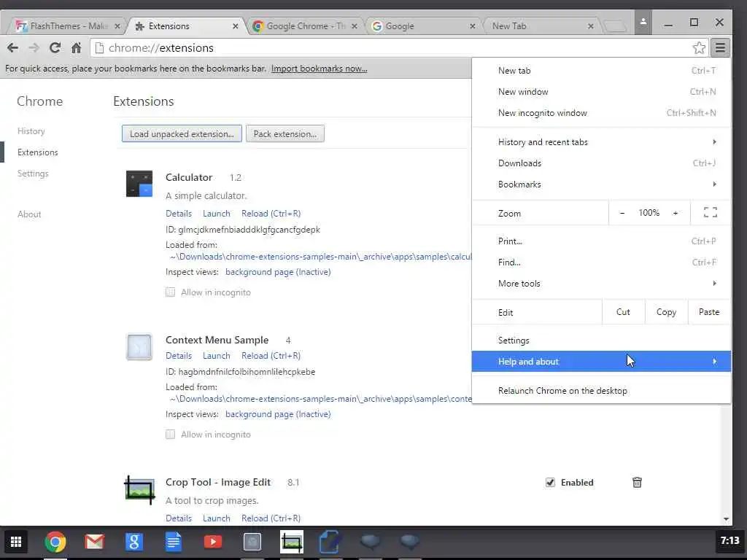Uncheck Enabled for Crop Tool - Image Edit
The image size is (747, 560).
(x=550, y=483)
